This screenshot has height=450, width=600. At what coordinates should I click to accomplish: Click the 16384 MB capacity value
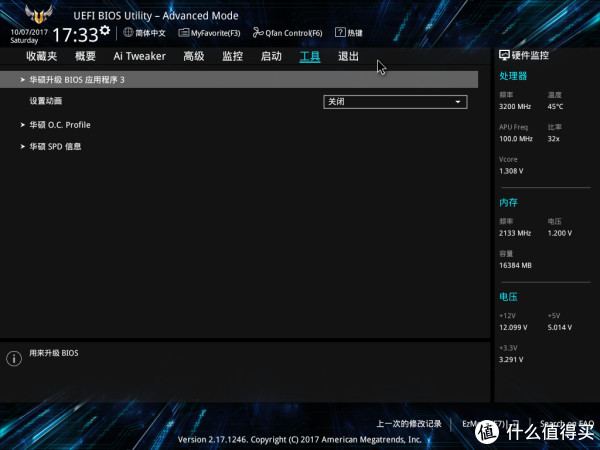515,265
